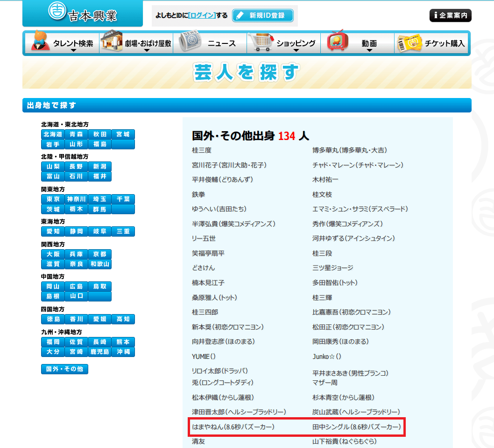Open 河井ゆずる(アインシュタイン) link

(x=353, y=238)
